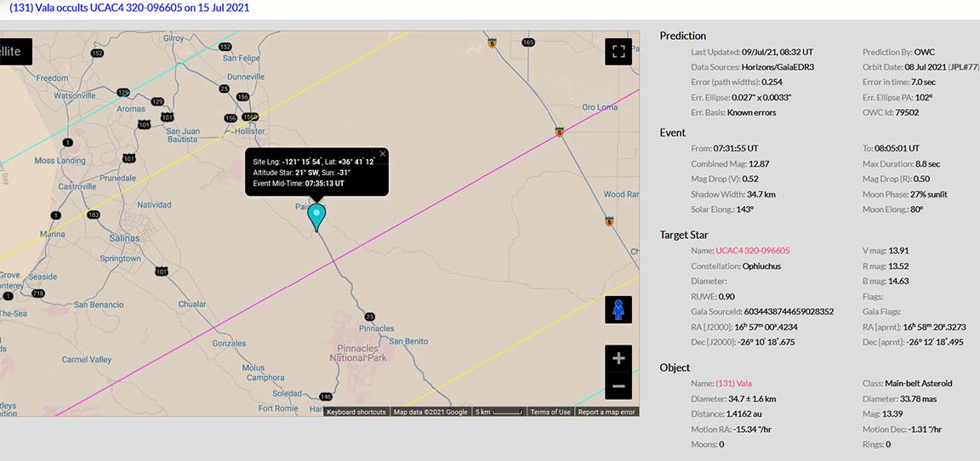Viewport: 980px width, 461px height.
Task: Toggle fullscreen map view
Action: click(618, 51)
